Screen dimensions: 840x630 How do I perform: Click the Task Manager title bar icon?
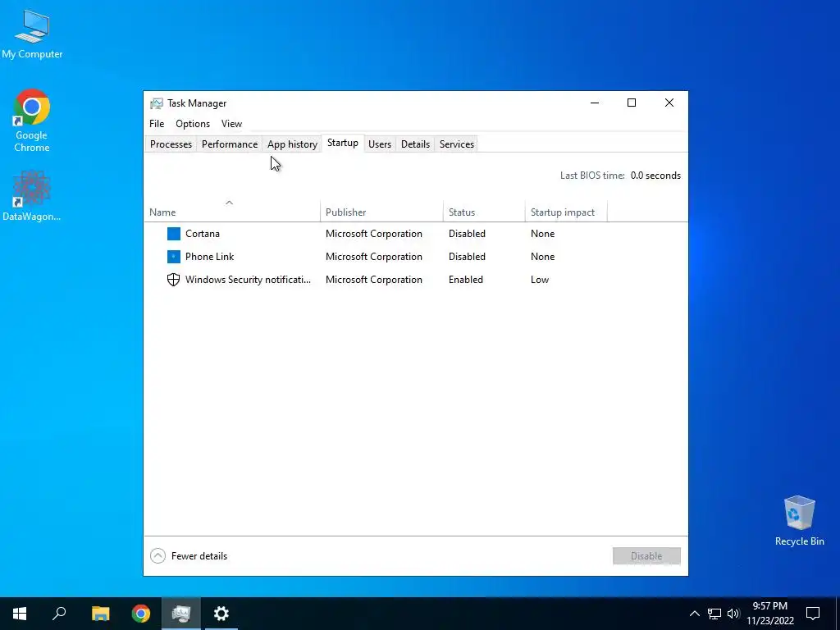(157, 103)
